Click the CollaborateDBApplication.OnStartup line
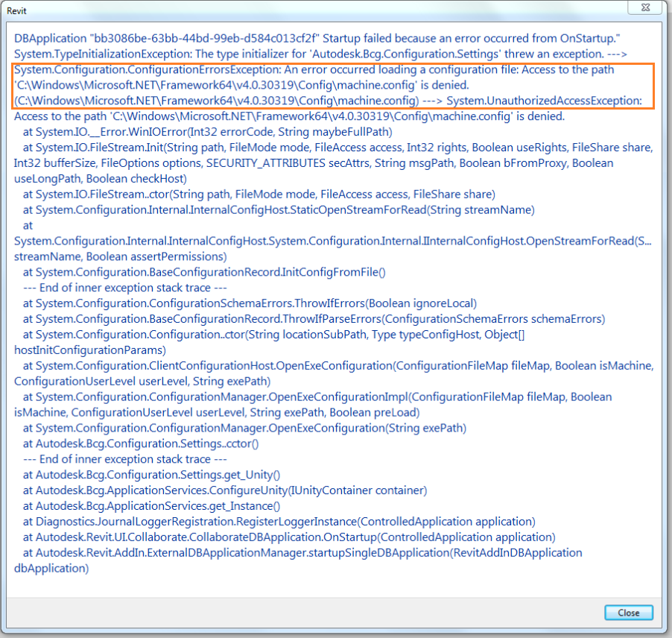672x638 pixels. (289, 537)
